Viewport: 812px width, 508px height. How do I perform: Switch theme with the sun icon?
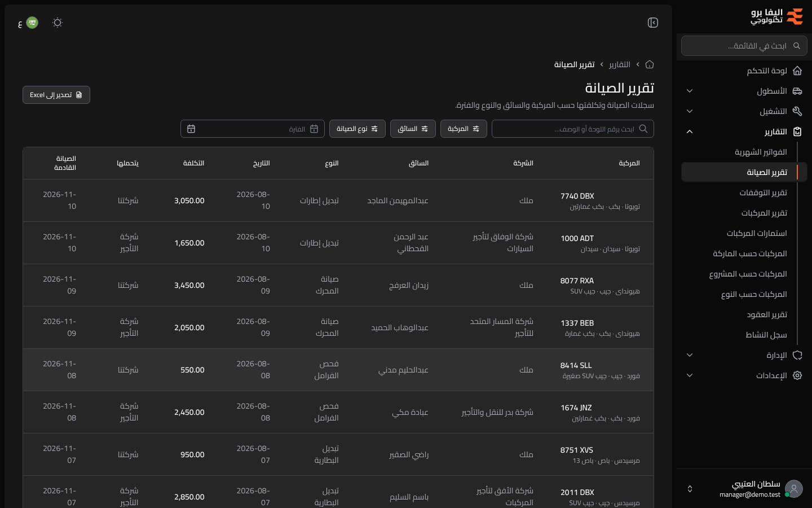point(58,23)
